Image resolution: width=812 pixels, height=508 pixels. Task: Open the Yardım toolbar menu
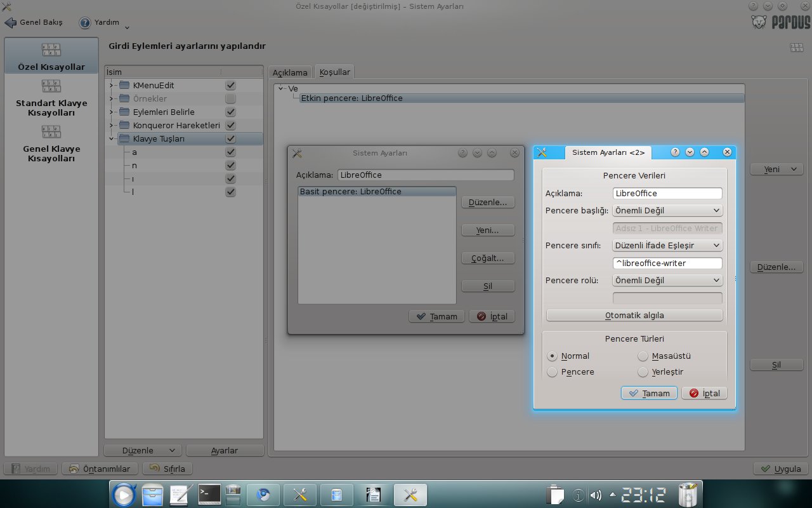tap(105, 23)
